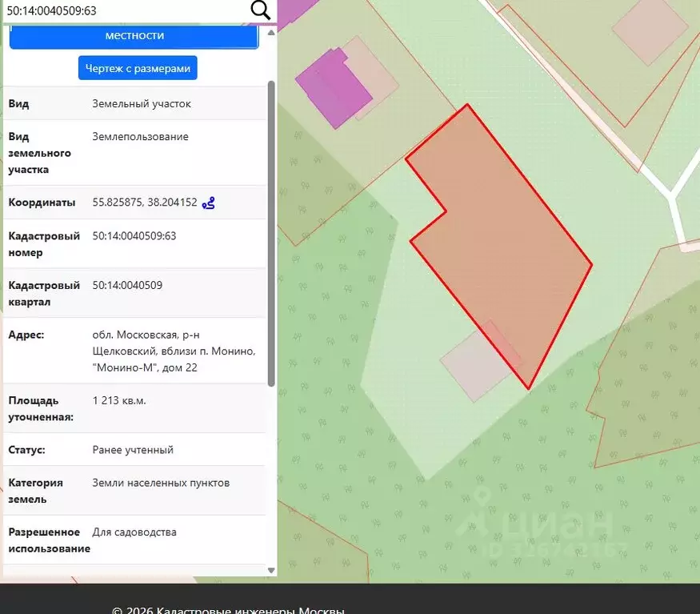
Task: Click the Кадастровый номер value 50:14:0040509:63
Action: pyautogui.click(x=134, y=236)
